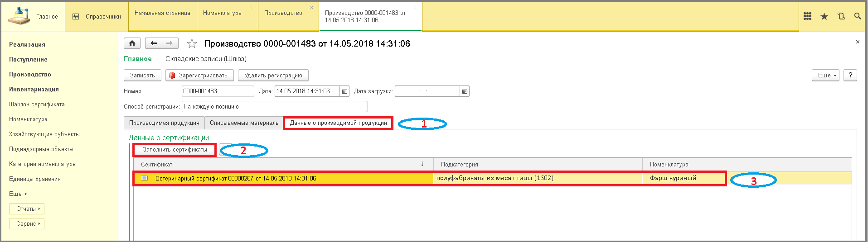868x242 pixels.
Task: Open Реализация in sidebar
Action: point(27,44)
